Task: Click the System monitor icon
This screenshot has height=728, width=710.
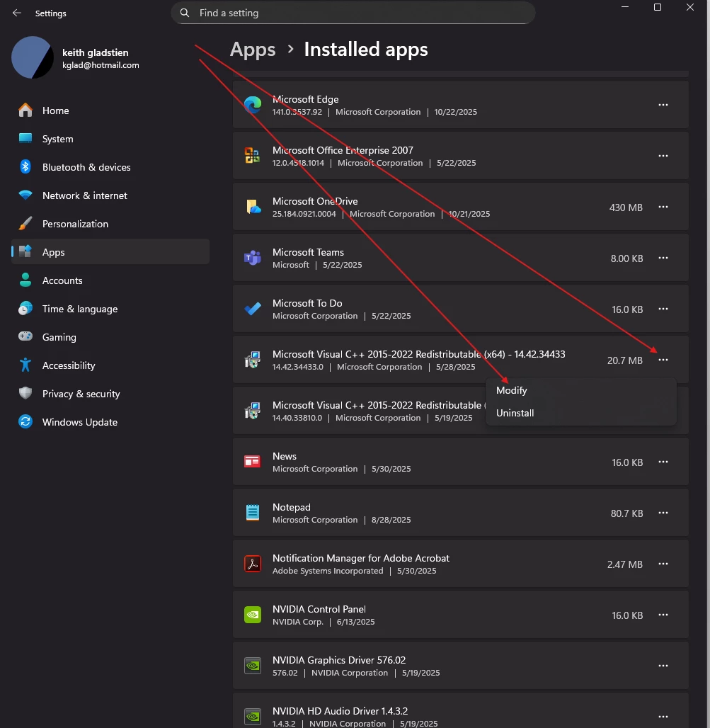Action: 25,138
